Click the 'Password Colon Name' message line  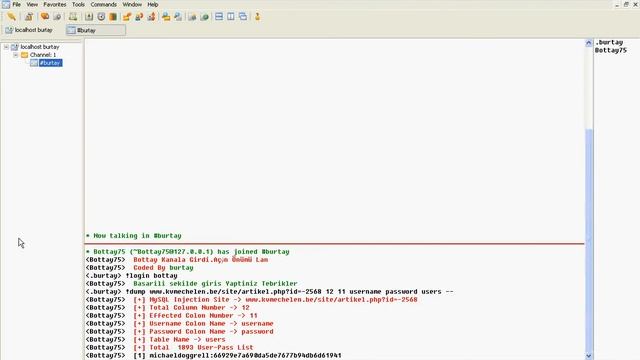(180, 331)
